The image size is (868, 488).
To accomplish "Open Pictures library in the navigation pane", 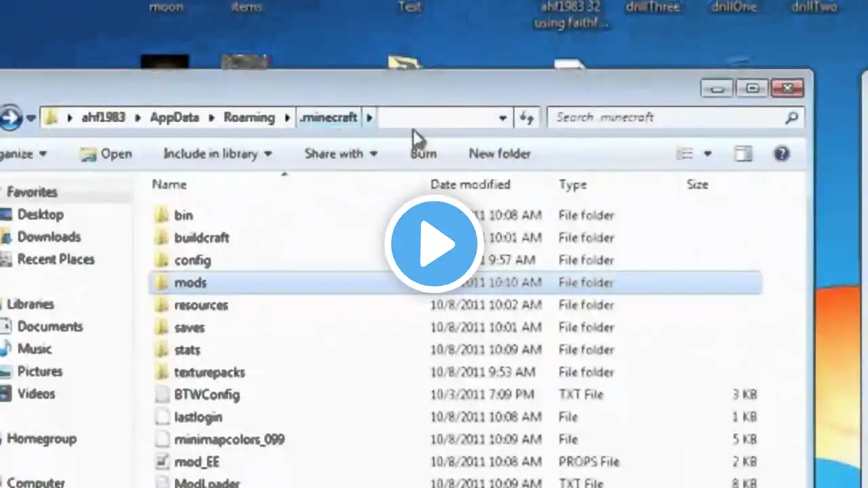I will pyautogui.click(x=39, y=371).
